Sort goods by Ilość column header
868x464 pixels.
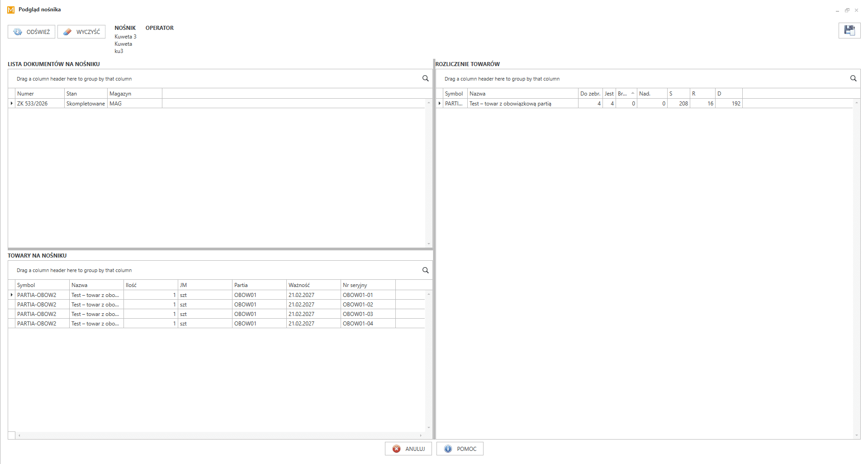[x=151, y=285]
